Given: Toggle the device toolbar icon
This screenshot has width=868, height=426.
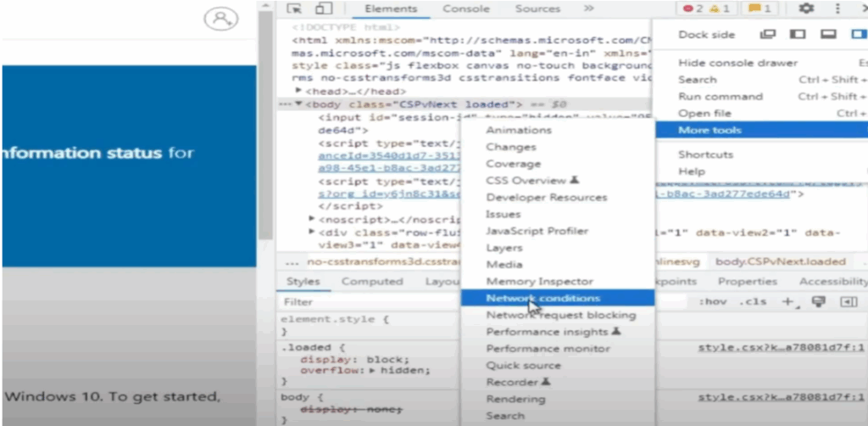Looking at the screenshot, I should tap(323, 9).
